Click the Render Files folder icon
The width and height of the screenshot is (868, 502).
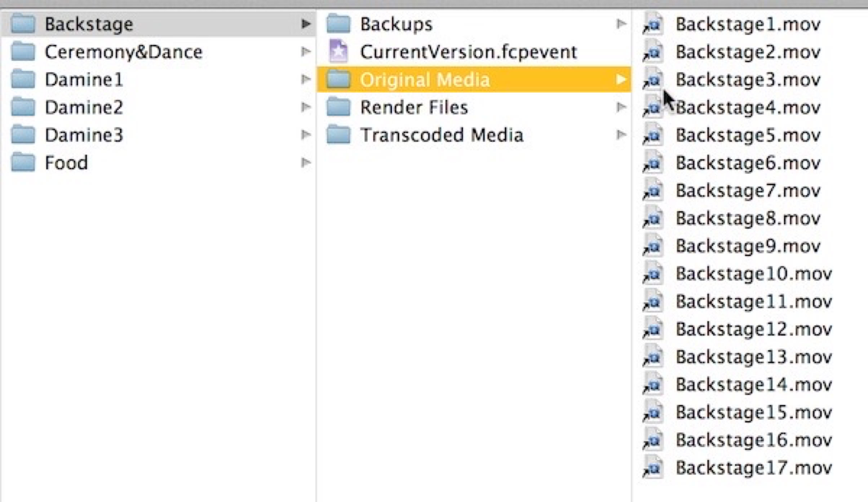point(338,107)
